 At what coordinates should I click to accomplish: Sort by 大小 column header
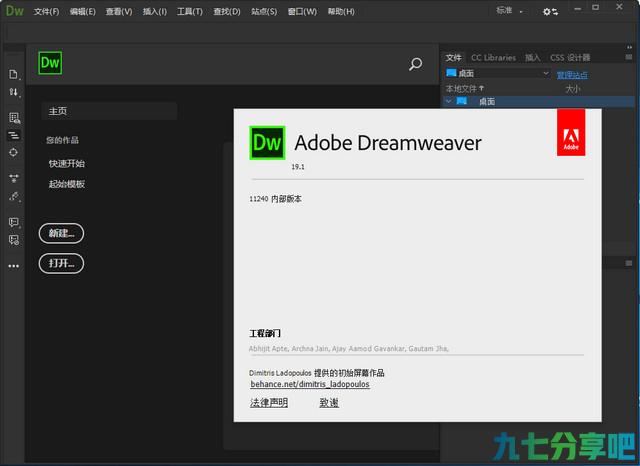pos(573,89)
